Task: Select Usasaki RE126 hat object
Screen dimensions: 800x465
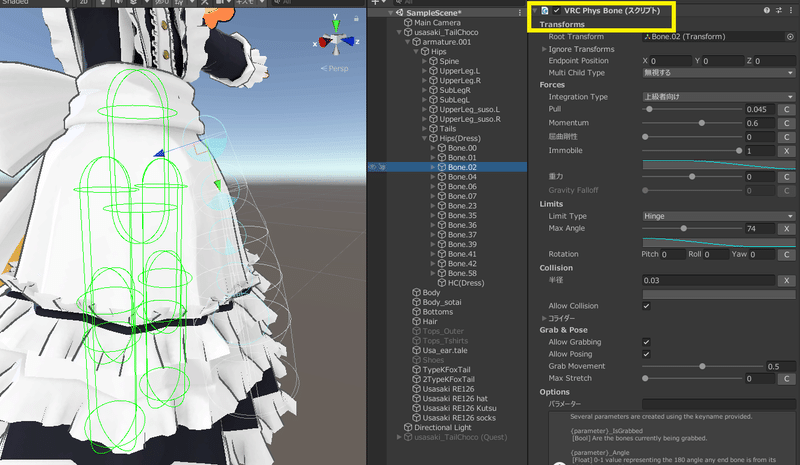Action: coord(455,399)
